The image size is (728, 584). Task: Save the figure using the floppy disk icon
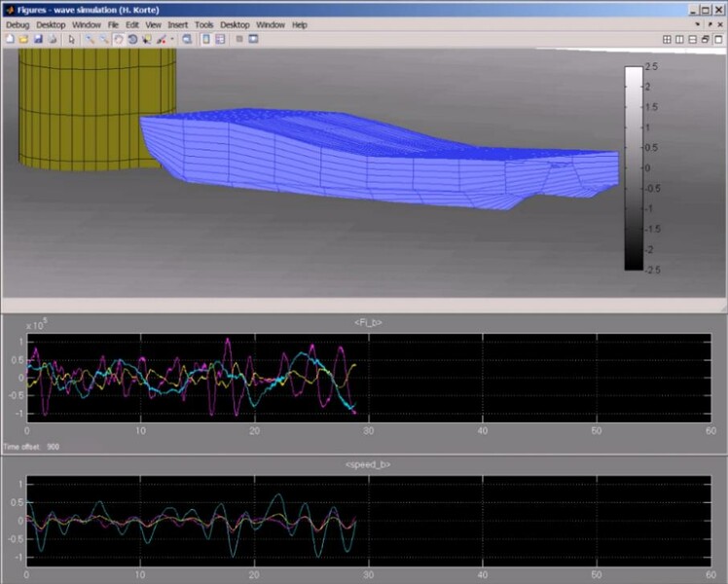[x=38, y=39]
